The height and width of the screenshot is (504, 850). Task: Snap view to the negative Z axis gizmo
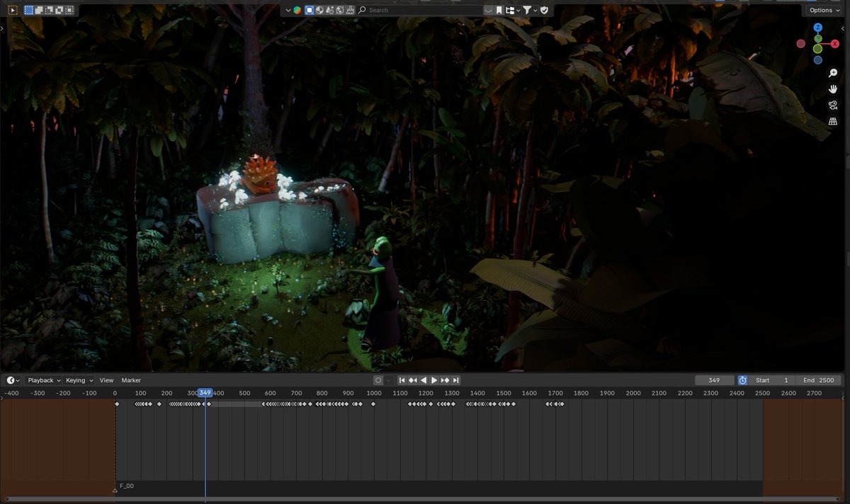tap(818, 60)
